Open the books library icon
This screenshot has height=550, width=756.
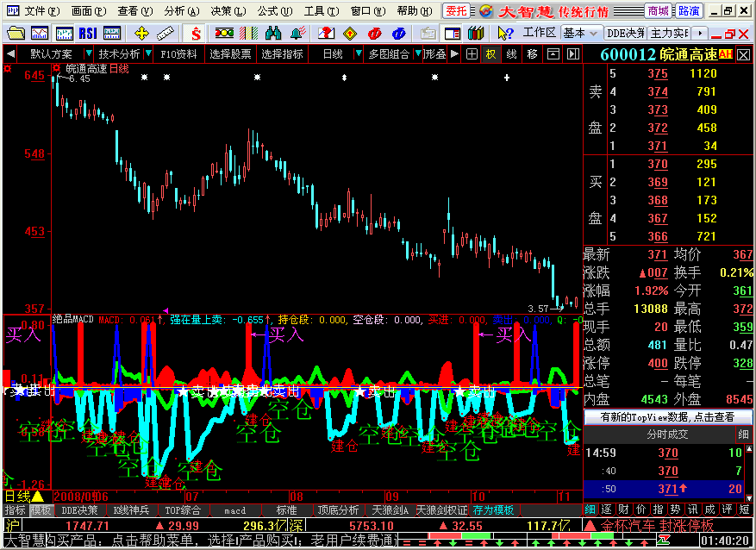click(x=476, y=34)
